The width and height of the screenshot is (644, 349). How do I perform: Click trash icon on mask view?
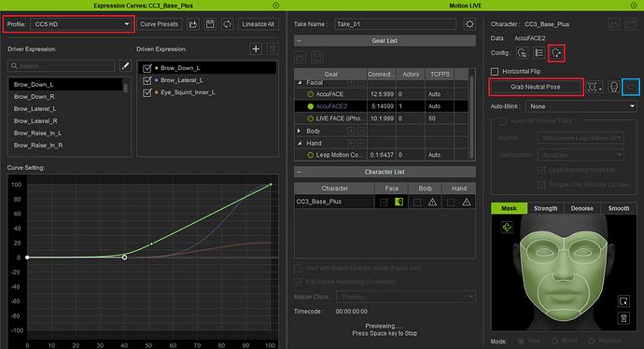pos(623,318)
